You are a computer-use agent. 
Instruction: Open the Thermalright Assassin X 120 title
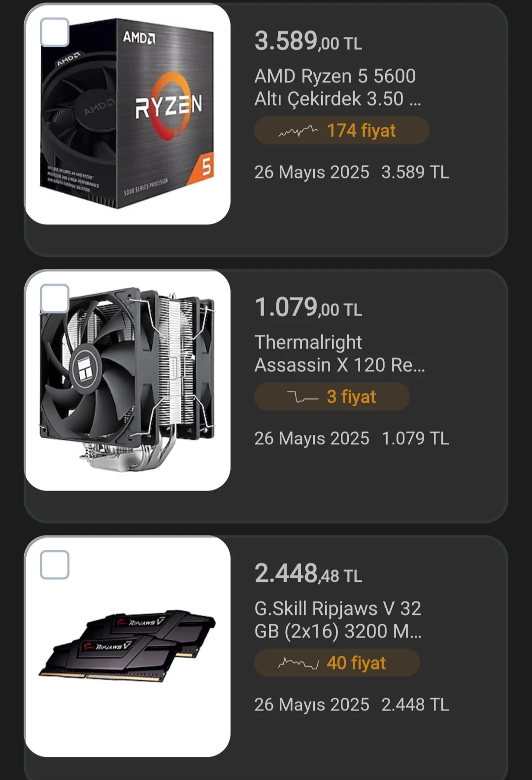point(339,354)
